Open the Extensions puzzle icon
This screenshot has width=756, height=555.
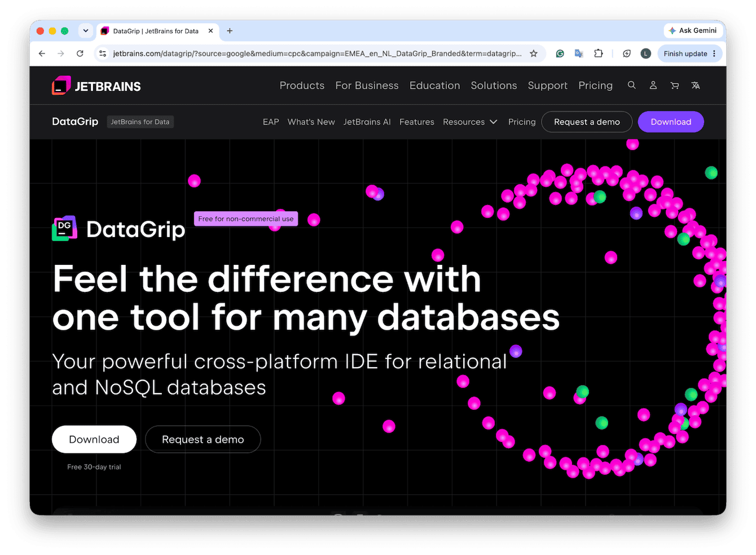(x=599, y=54)
